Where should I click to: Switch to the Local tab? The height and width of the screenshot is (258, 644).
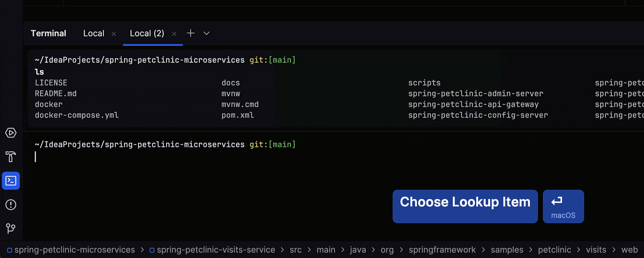(x=94, y=33)
